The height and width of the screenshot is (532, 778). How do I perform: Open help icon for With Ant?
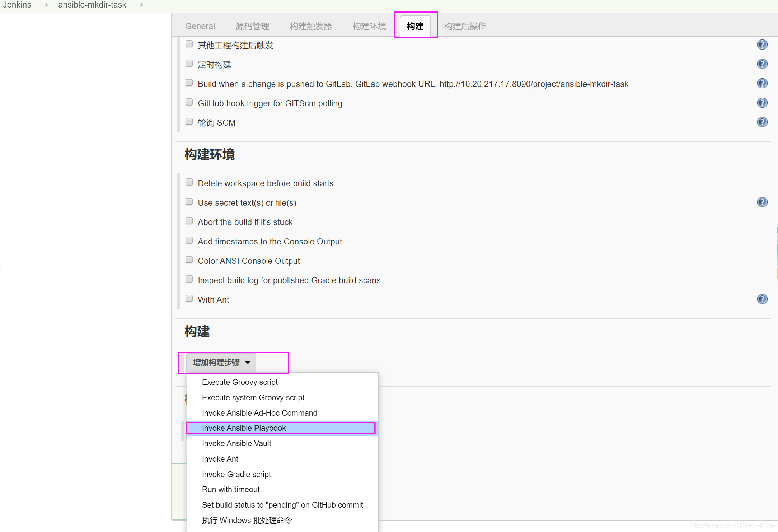[x=762, y=299]
